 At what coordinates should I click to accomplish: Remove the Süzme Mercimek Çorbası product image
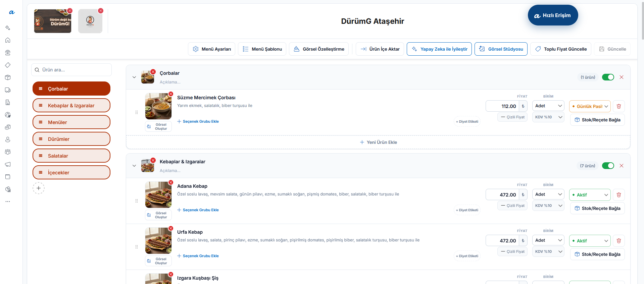pos(171,94)
